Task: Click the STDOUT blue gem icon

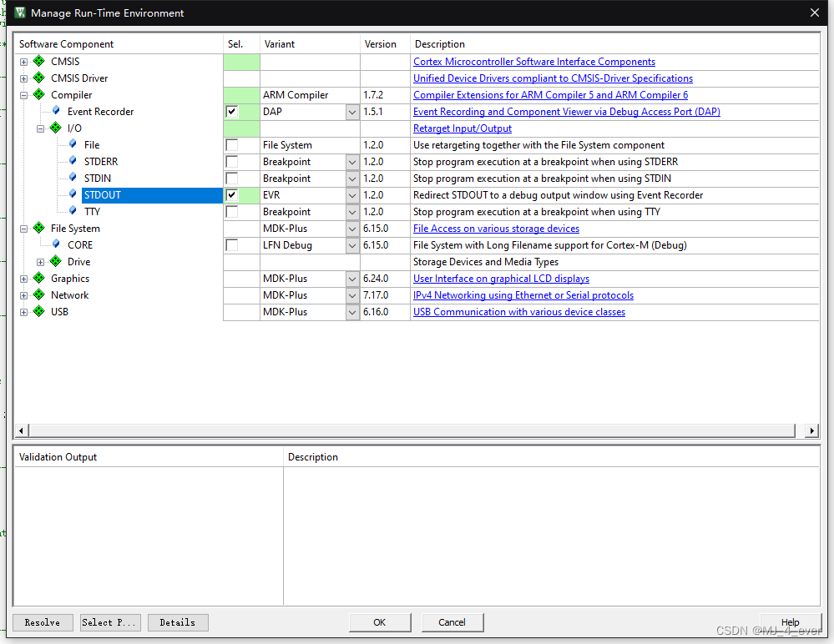Action: (73, 194)
